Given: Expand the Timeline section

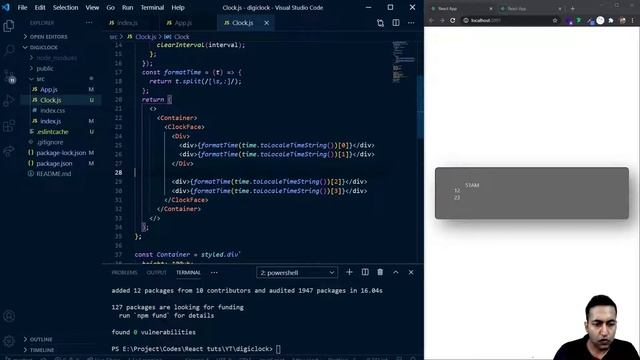Looking at the screenshot, I should (x=42, y=350).
